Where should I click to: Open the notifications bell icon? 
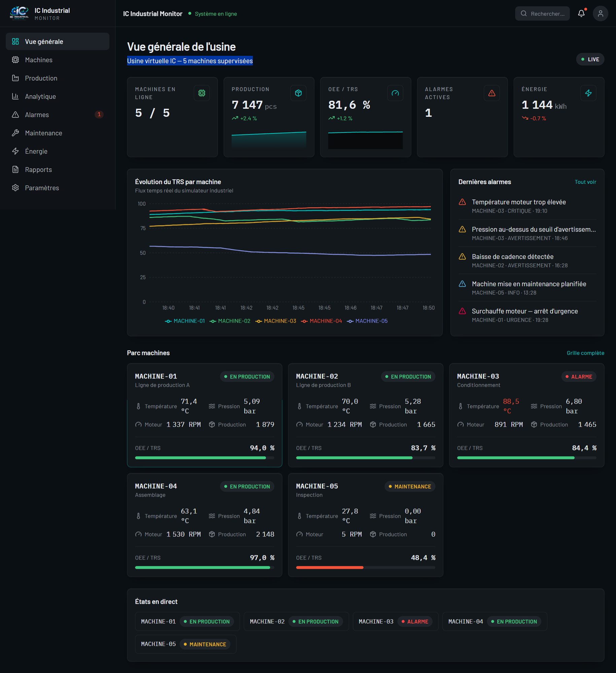[581, 13]
